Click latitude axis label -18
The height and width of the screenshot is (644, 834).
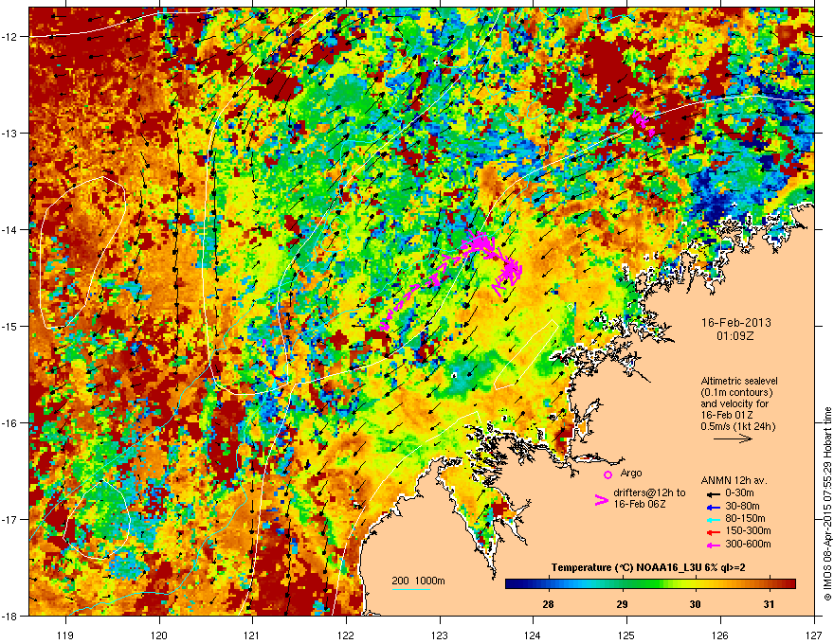tap(9, 616)
